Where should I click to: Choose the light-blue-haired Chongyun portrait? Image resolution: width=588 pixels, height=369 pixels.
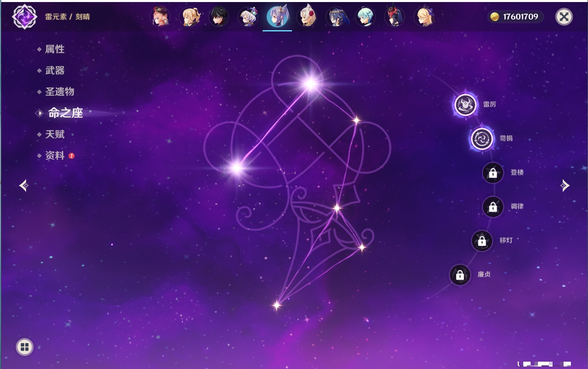click(x=365, y=17)
